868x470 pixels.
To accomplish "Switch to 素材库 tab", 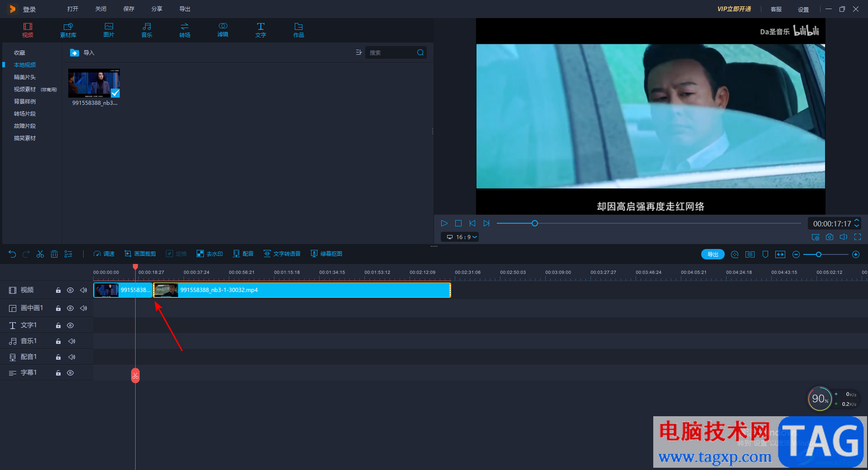I will click(68, 30).
